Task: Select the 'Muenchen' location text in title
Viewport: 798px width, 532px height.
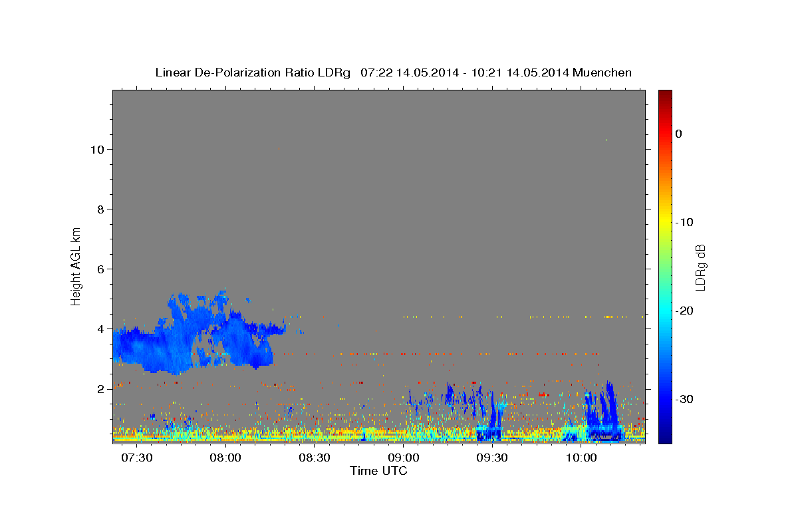Action: [x=602, y=72]
